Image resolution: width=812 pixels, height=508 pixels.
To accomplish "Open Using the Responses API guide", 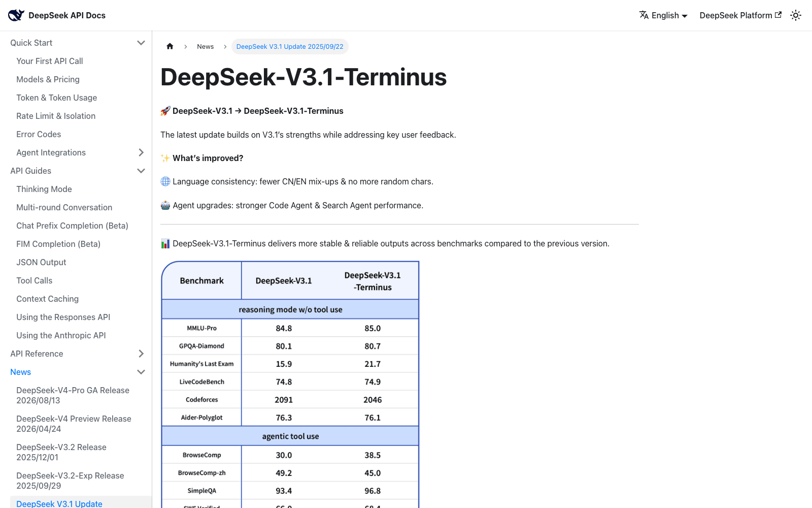I will point(63,317).
